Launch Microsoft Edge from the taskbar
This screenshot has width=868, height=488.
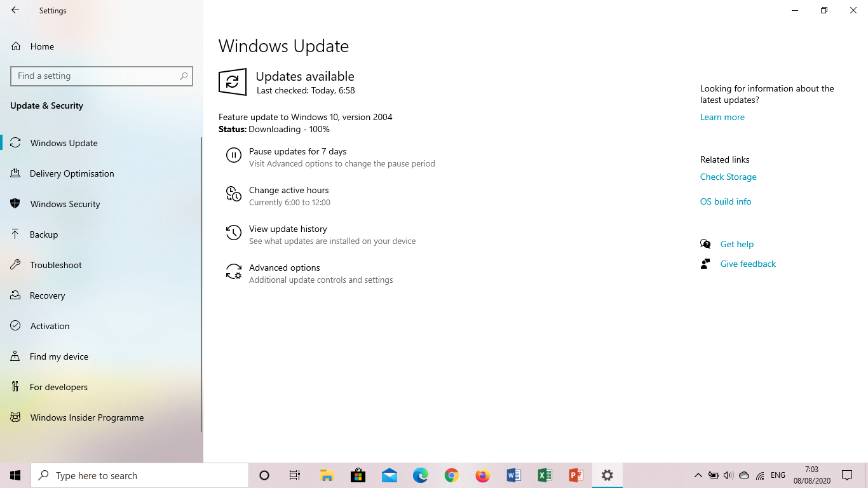(421, 475)
